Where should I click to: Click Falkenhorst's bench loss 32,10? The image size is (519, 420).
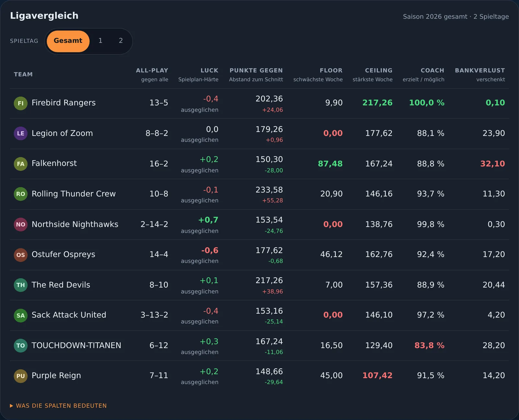point(493,164)
